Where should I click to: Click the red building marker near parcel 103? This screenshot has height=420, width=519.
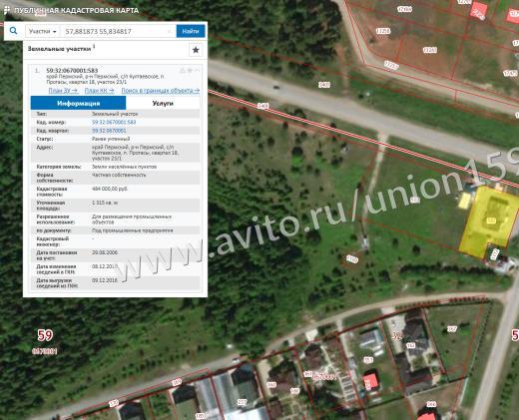point(370,381)
